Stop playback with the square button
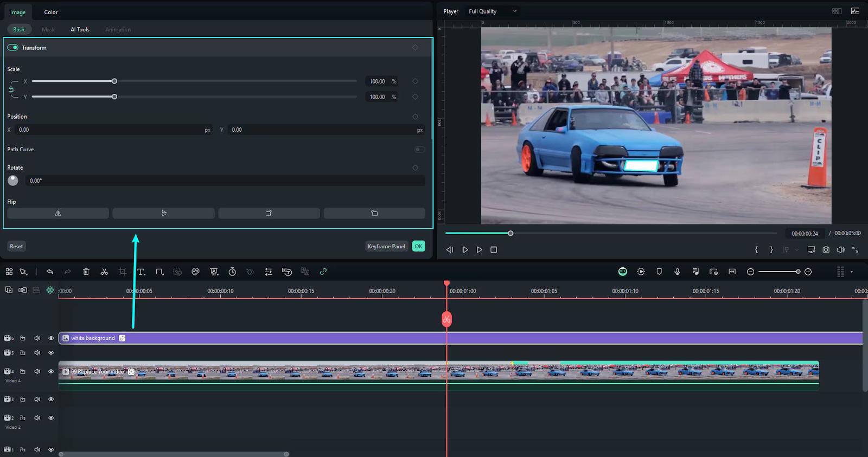 [x=494, y=250]
